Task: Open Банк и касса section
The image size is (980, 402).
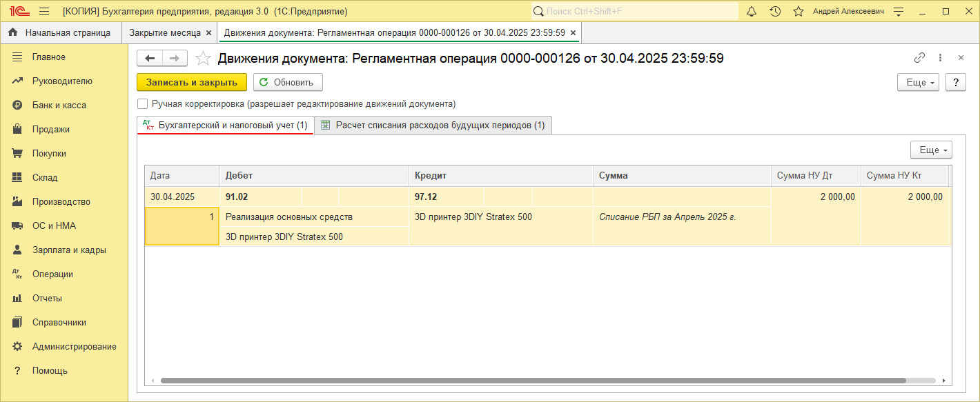Action: coord(63,105)
